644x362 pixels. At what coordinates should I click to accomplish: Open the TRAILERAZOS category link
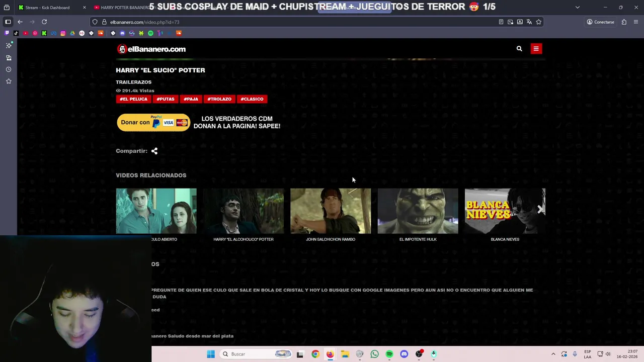coord(133,82)
